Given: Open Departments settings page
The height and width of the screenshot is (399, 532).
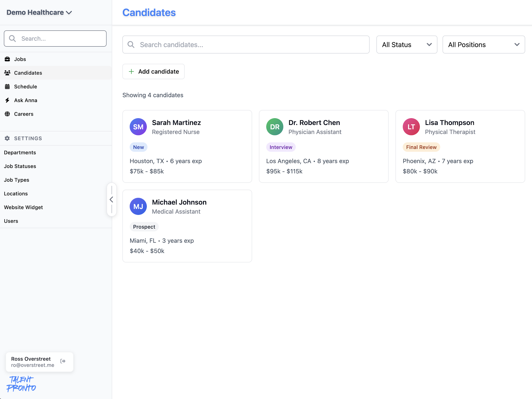Looking at the screenshot, I should coord(20,152).
